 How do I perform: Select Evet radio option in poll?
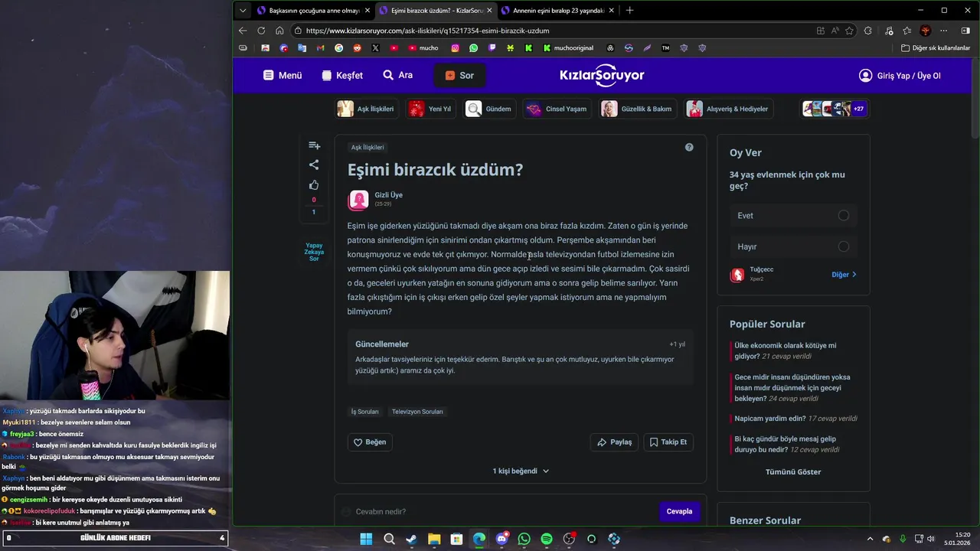[844, 216]
